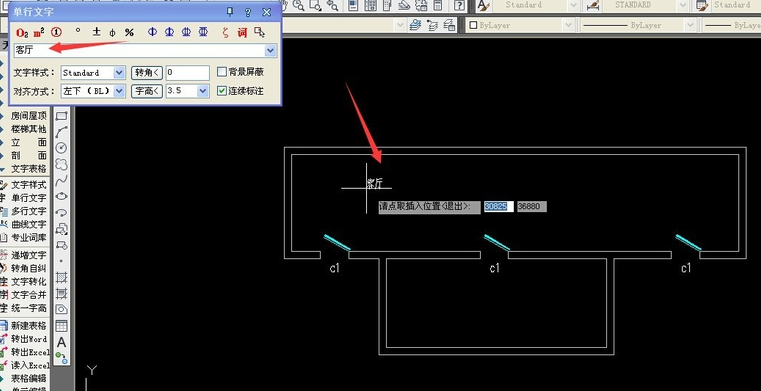This screenshot has height=391, width=761.
Task: Click the 转角< button
Action: [147, 73]
